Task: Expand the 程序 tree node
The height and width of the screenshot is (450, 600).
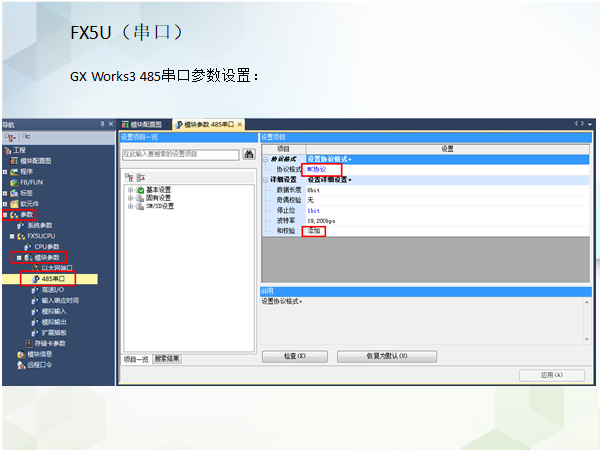Action: click(5, 172)
